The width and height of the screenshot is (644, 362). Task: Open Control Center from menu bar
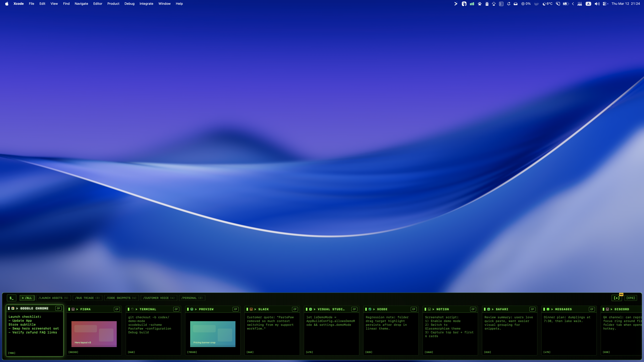click(x=605, y=4)
